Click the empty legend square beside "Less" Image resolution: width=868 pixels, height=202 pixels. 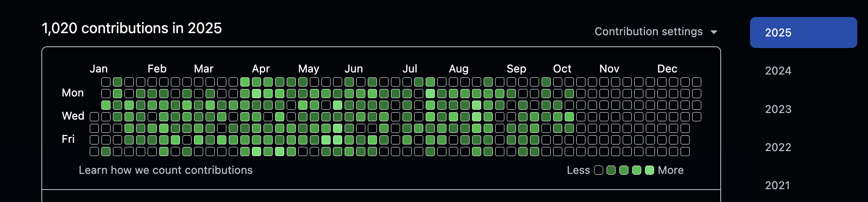(598, 170)
